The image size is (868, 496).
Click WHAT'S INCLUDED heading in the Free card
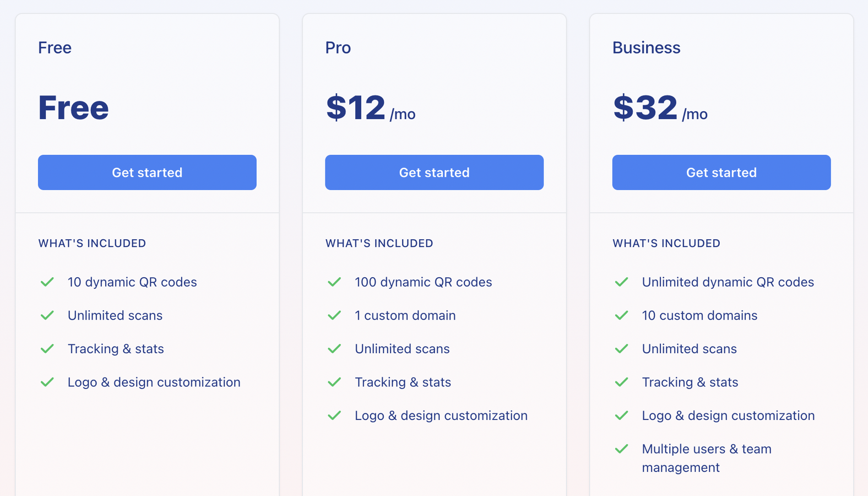[x=91, y=243]
